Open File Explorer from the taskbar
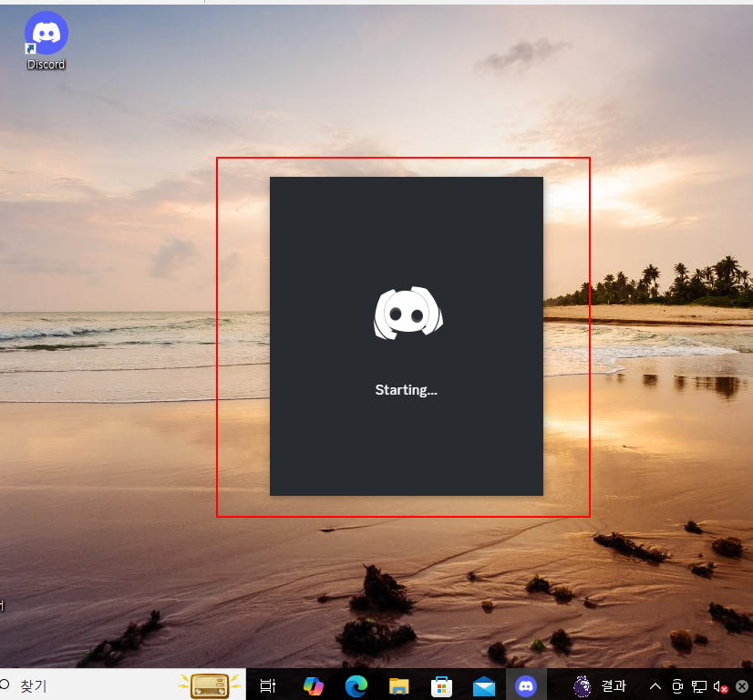The width and height of the screenshot is (753, 700). pos(399,686)
